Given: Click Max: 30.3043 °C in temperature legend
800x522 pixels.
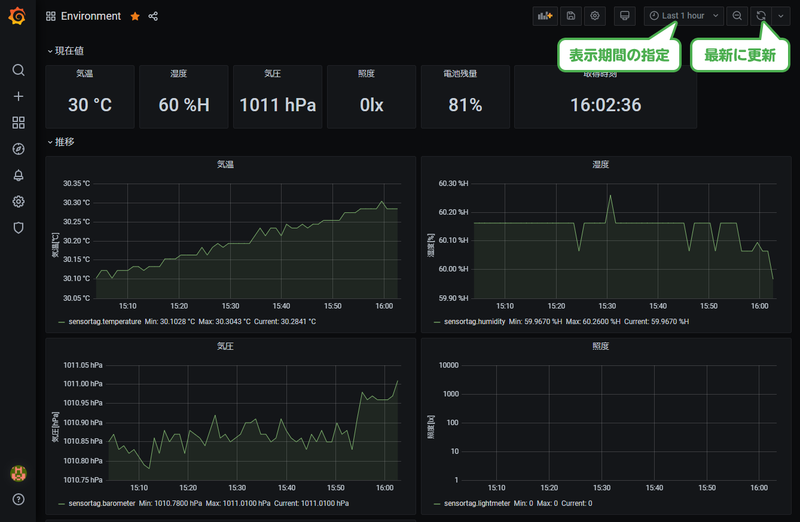Looking at the screenshot, I should click(x=224, y=321).
